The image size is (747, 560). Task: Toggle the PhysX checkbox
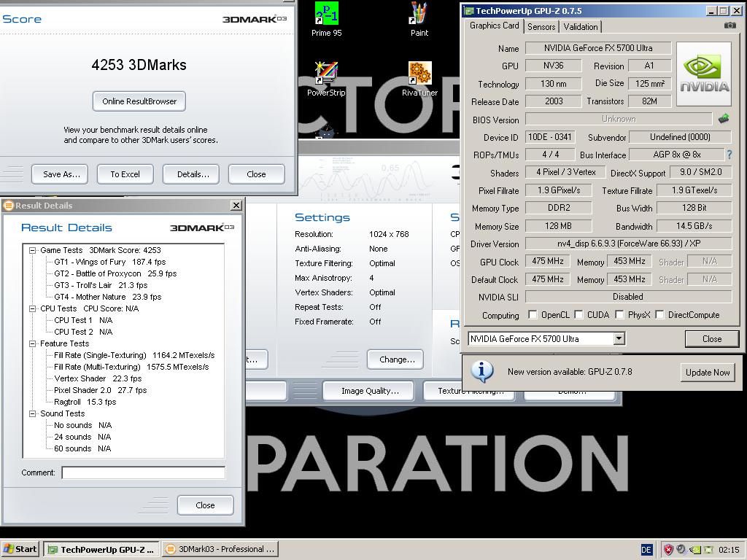pyautogui.click(x=619, y=314)
